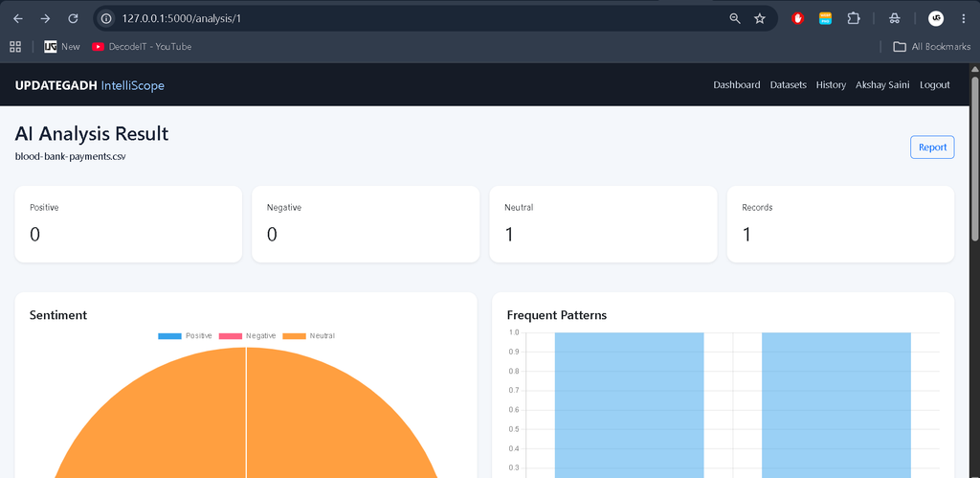Open the apps grid icon
Screen dimensions: 980x478
click(x=15, y=46)
